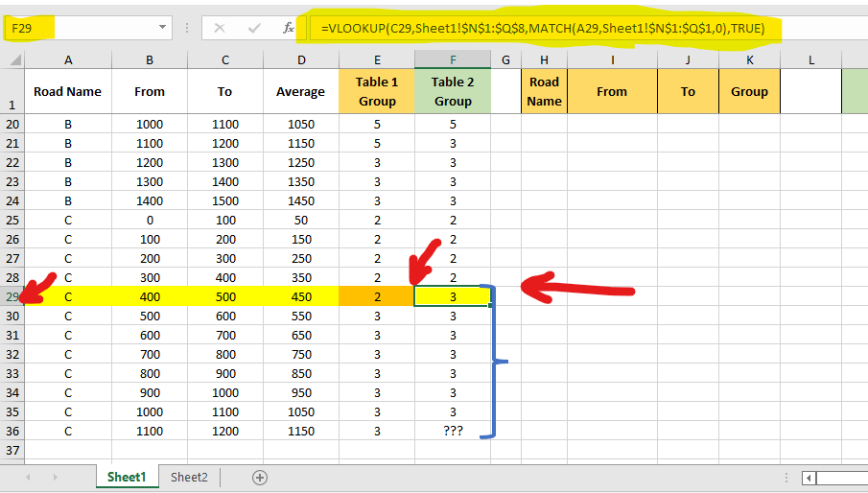Click cell D30 showing 550
This screenshot has height=493, width=868.
(x=301, y=316)
